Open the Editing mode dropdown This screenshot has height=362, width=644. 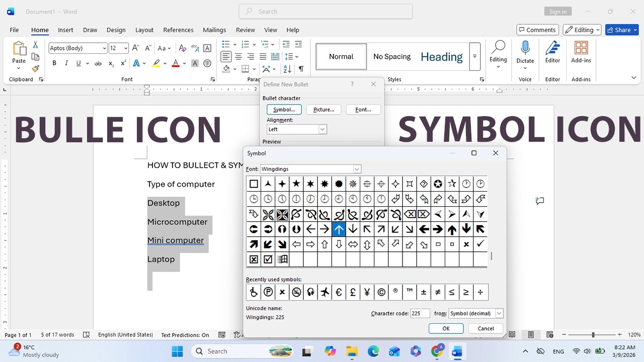coord(582,30)
